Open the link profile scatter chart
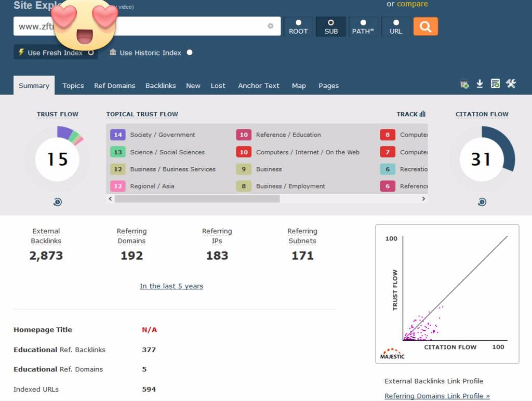Image resolution: width=532 pixels, height=401 pixels. coord(447,294)
